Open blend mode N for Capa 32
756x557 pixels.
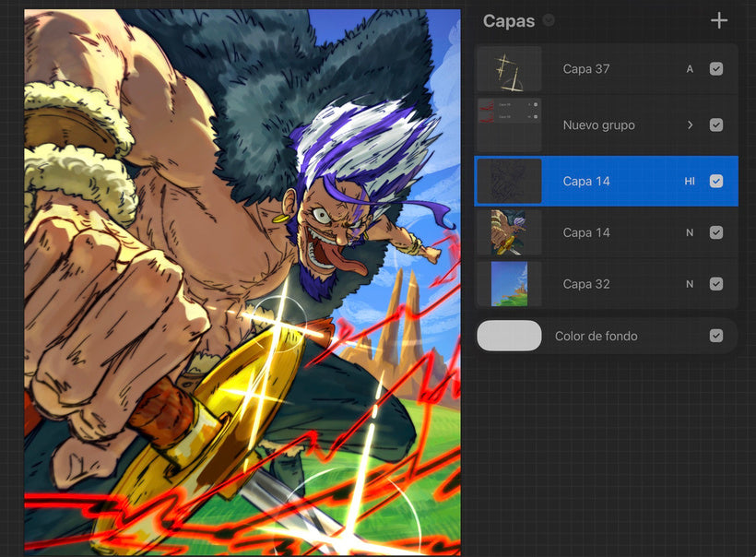690,284
